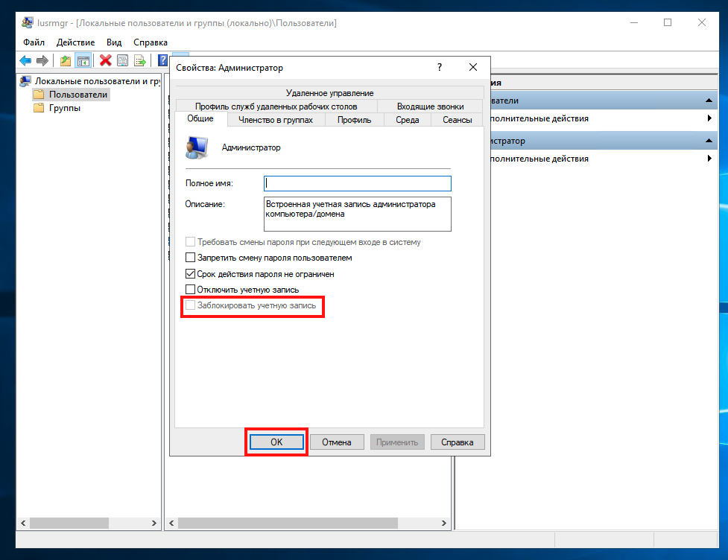Click the Полное имя text field

[358, 183]
